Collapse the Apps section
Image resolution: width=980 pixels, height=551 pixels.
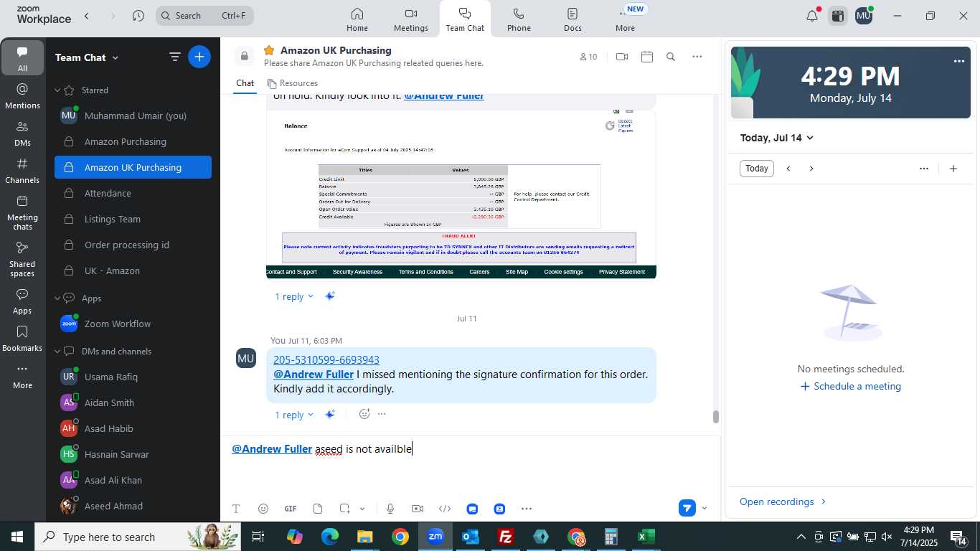click(57, 298)
